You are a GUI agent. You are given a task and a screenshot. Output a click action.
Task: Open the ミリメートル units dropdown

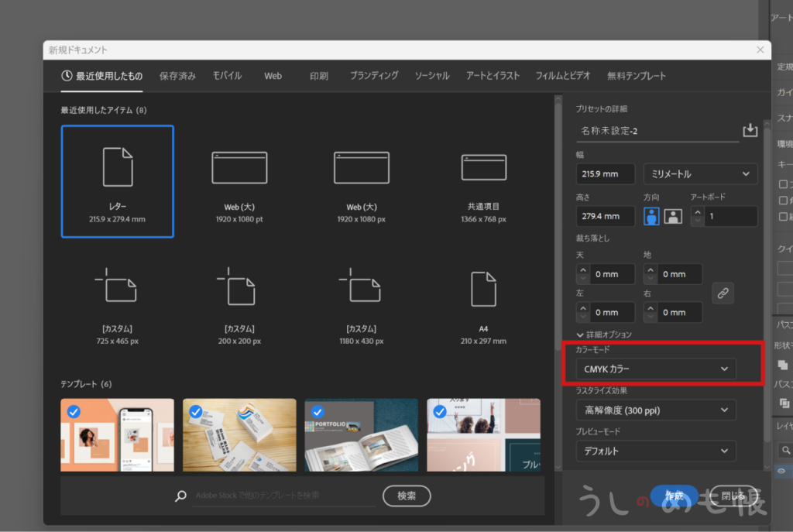[700, 173]
